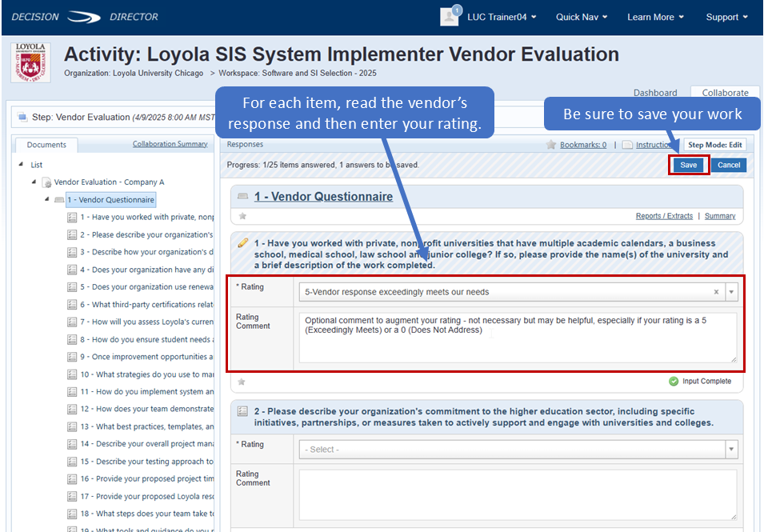Image resolution: width=764 pixels, height=532 pixels.
Task: Select tree item 16 - Provide your proposed project
Action: click(146, 479)
